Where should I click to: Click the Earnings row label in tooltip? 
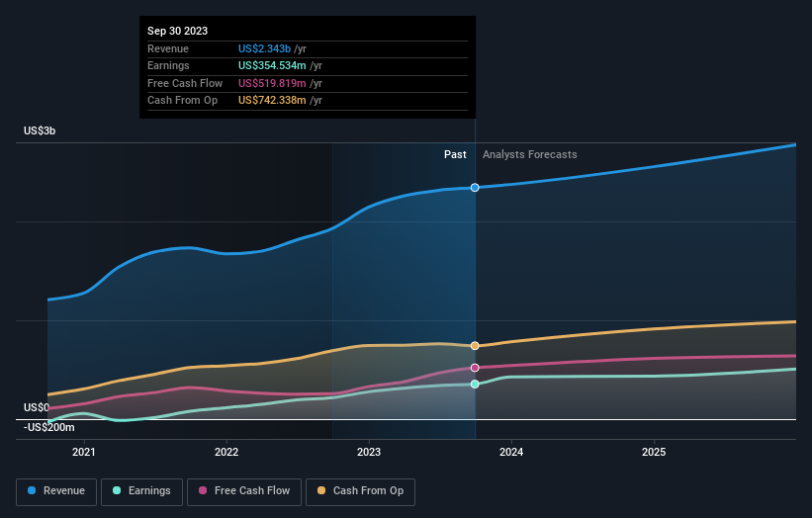[x=168, y=65]
